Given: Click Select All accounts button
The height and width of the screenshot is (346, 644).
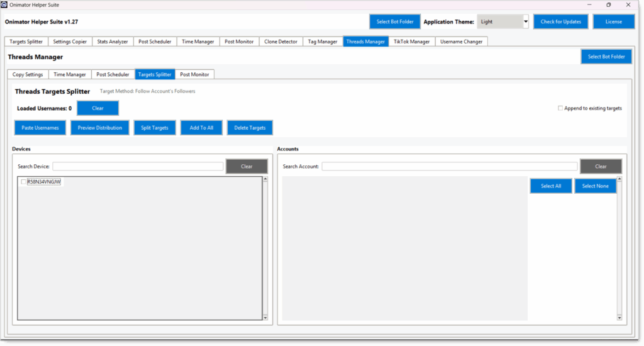Looking at the screenshot, I should click(x=551, y=186).
